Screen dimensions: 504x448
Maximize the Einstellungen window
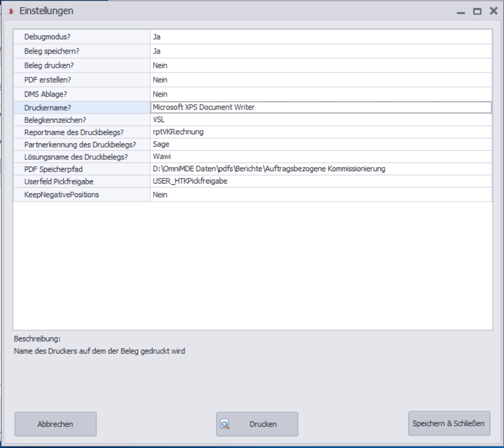point(477,11)
